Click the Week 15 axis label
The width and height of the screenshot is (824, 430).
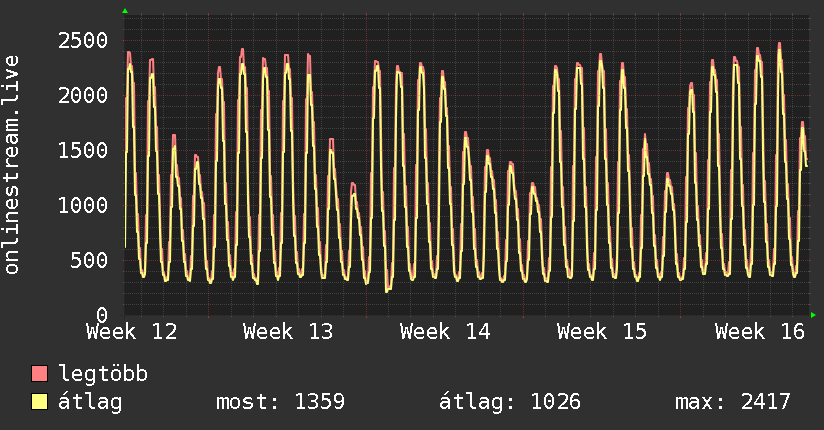pos(602,332)
